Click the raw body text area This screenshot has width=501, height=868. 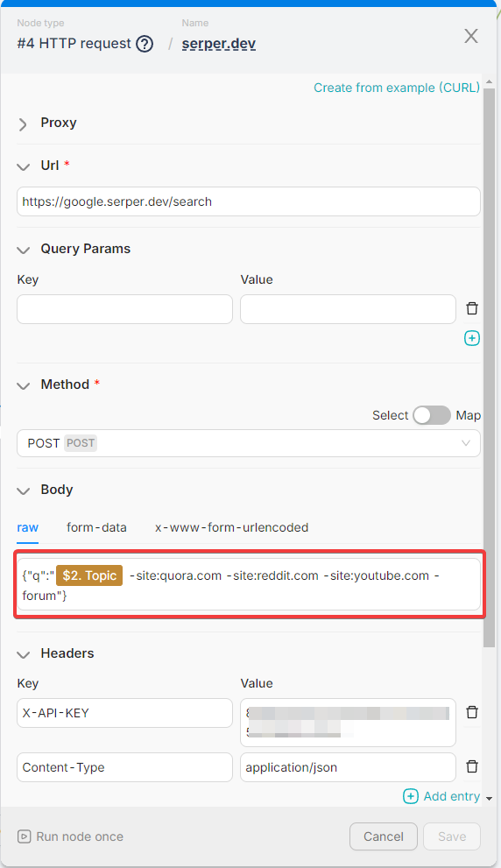(249, 584)
